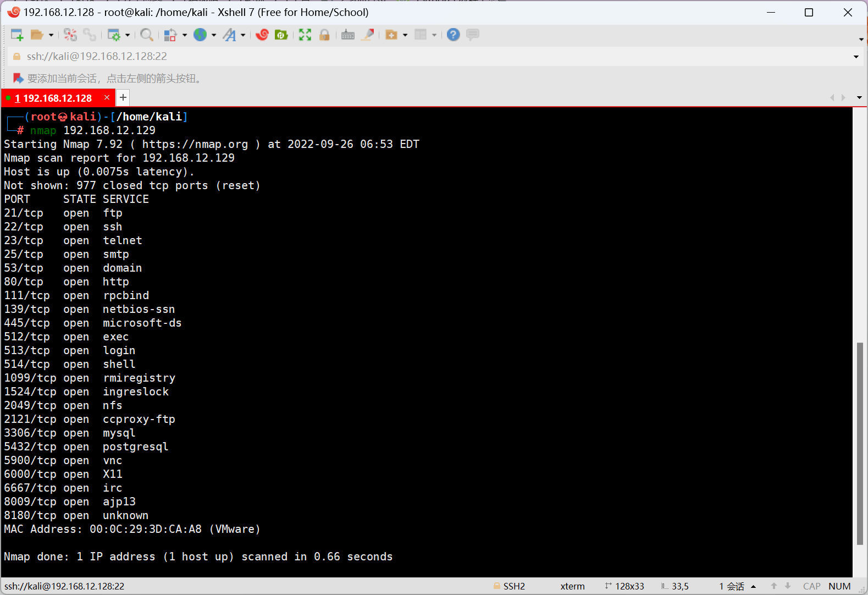Click the 'nmap' command on the prompt line
This screenshot has width=868, height=595.
[43, 130]
